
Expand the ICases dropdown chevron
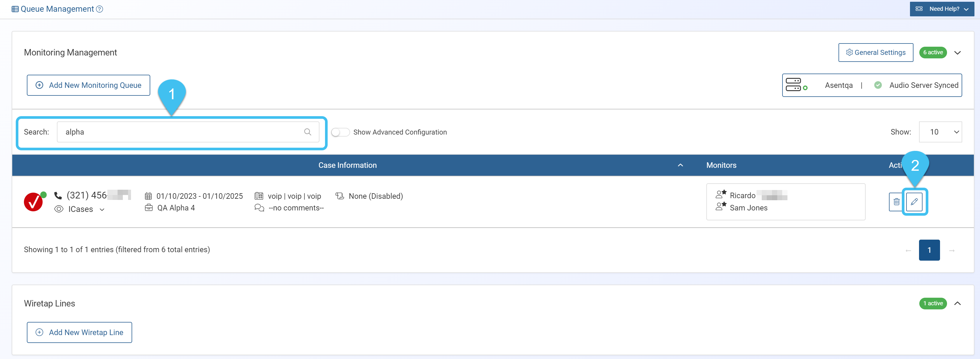click(x=102, y=209)
